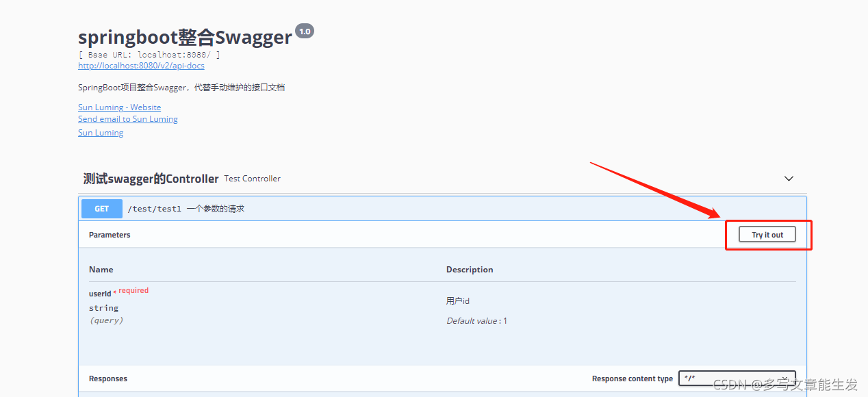Click the (query) parameter location text

pos(106,320)
